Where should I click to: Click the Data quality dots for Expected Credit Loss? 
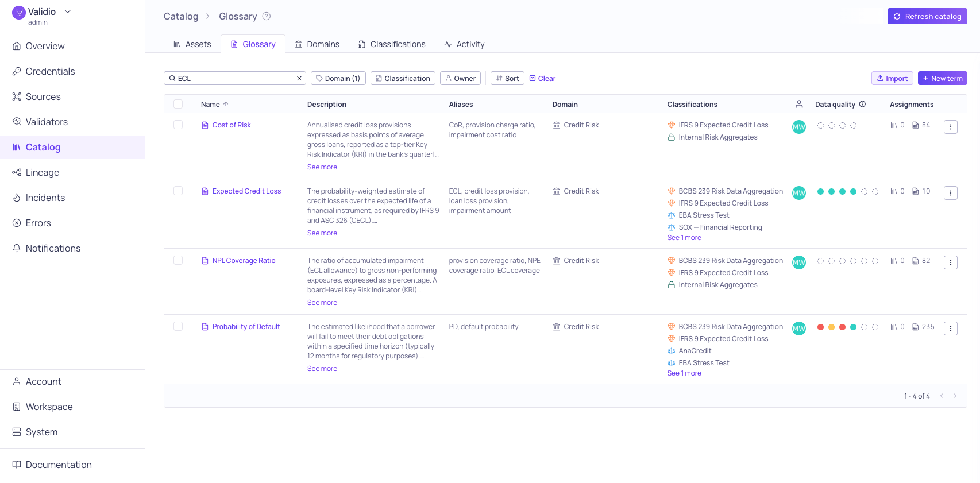pyautogui.click(x=848, y=191)
